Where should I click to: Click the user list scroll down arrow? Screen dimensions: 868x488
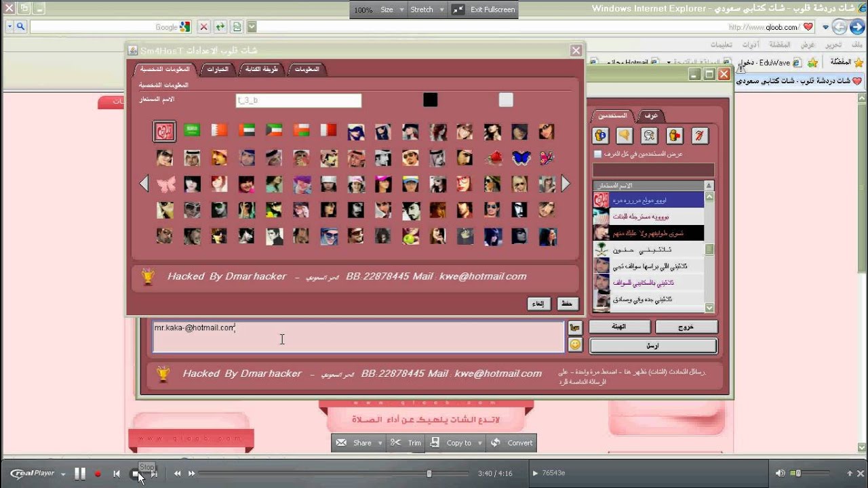pos(709,308)
